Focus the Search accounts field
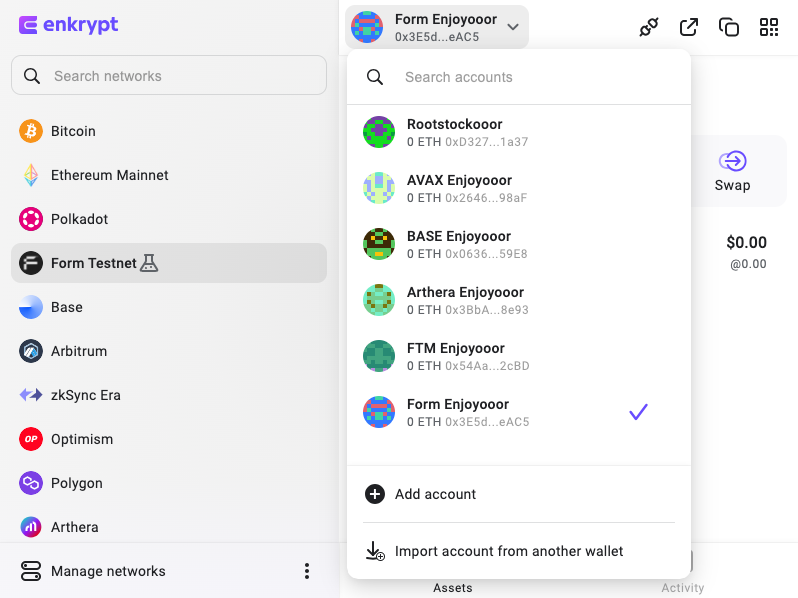 pyautogui.click(x=519, y=77)
